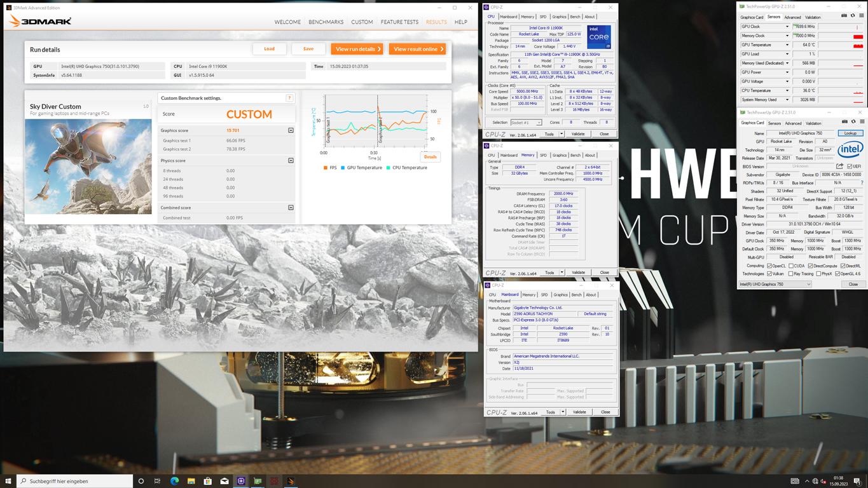Click the 3DMark logo in header
Screen dimensions: 868x488
point(39,22)
